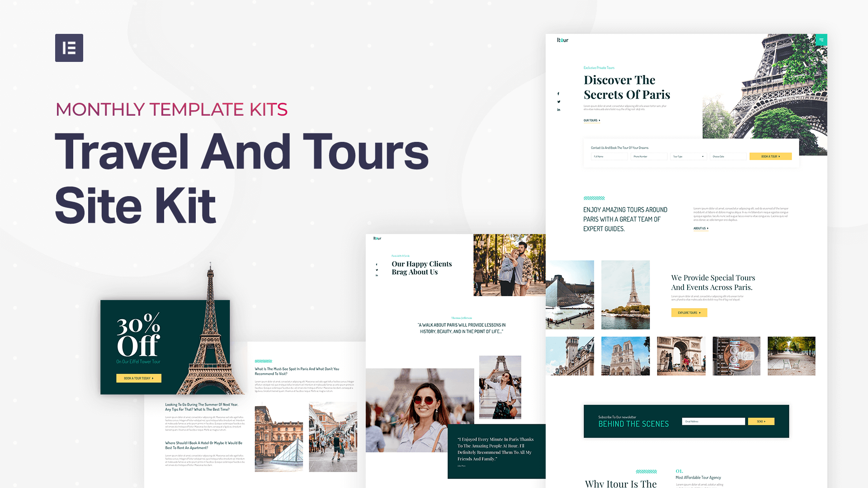Click the Arc de Triomphe thumbnail

(x=681, y=356)
